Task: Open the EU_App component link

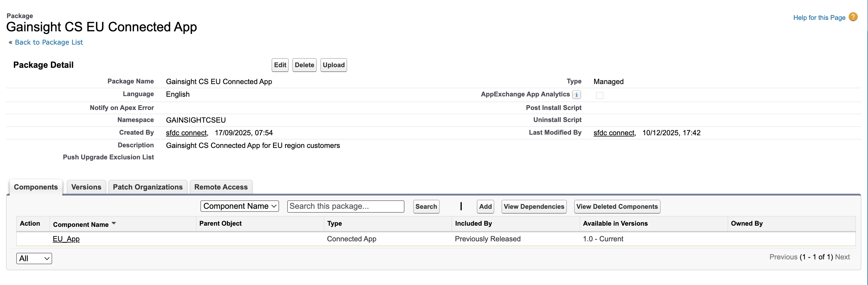Action: (66, 239)
